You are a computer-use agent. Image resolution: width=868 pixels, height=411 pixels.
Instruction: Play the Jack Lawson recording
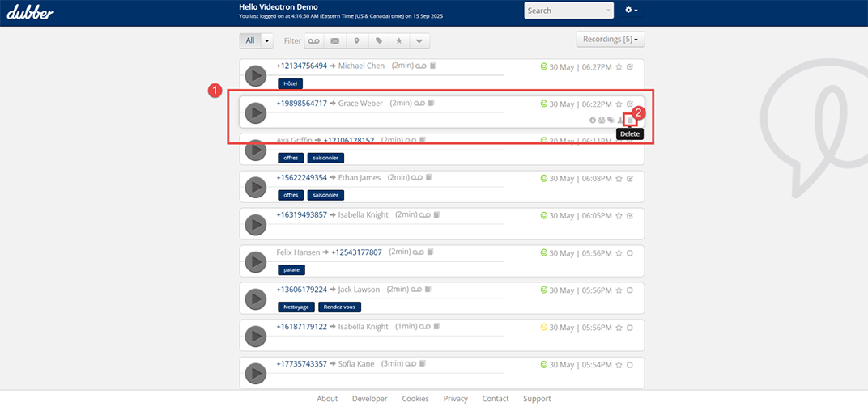point(256,299)
